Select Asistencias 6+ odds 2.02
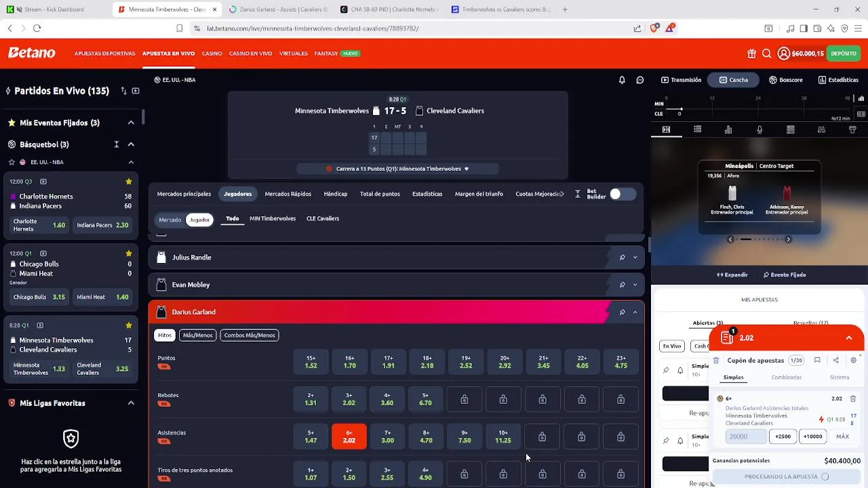 coord(349,436)
